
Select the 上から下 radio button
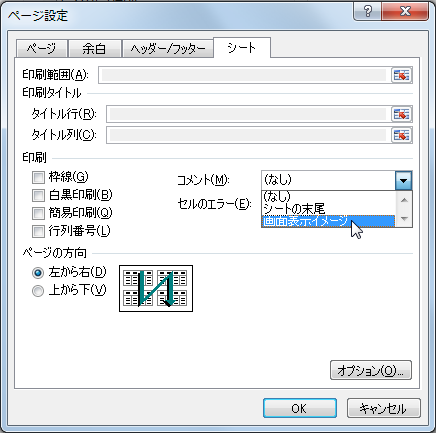tap(38, 291)
